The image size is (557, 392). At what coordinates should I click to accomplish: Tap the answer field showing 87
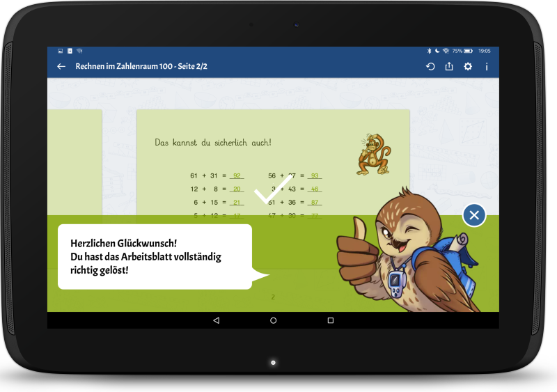pyautogui.click(x=315, y=202)
